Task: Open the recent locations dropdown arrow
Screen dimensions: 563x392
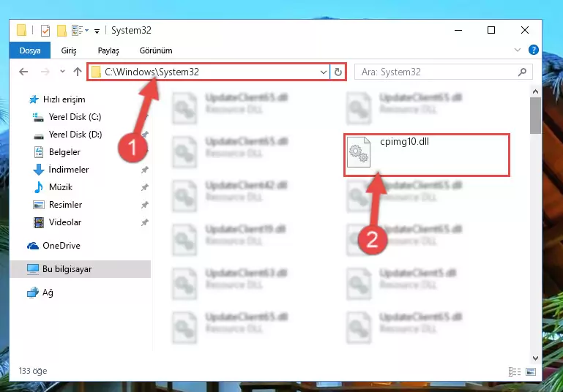Action: (x=62, y=71)
